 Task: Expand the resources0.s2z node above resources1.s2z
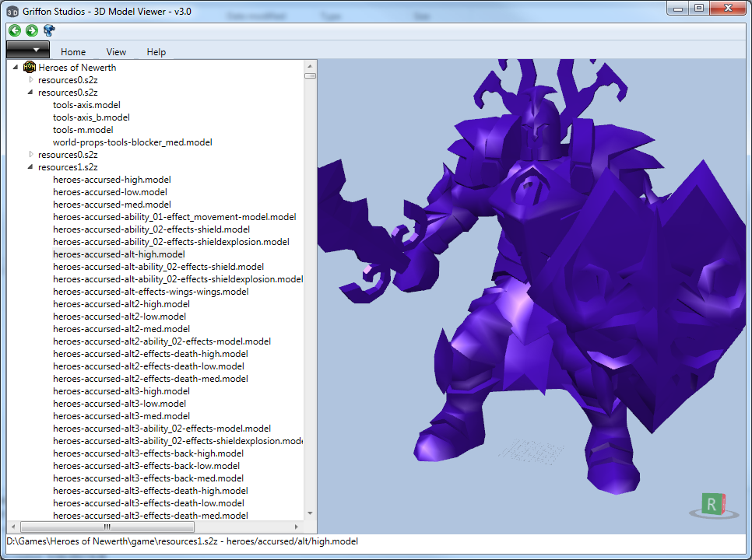(x=30, y=155)
